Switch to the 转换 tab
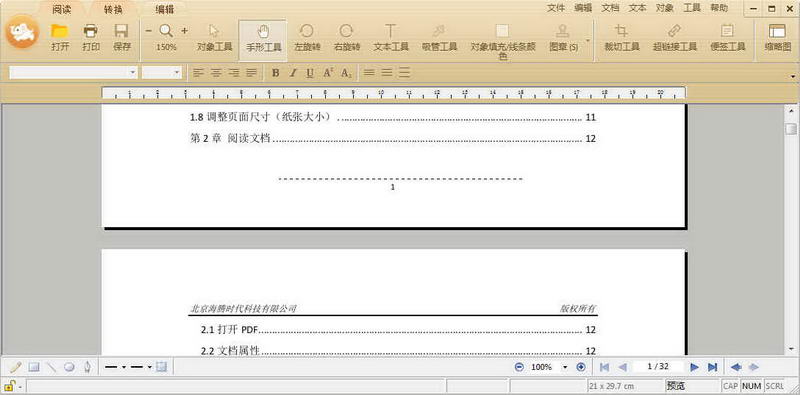The width and height of the screenshot is (800, 395). point(113,9)
